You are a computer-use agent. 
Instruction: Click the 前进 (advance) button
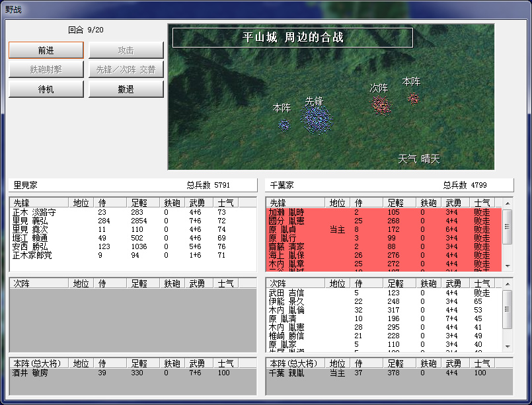pyautogui.click(x=46, y=50)
